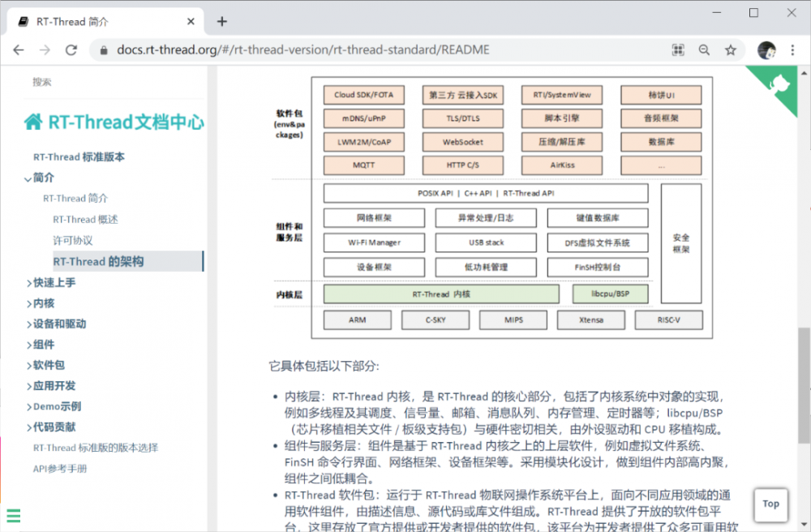Toggle the sidebar with the hamburger icon

point(13,515)
